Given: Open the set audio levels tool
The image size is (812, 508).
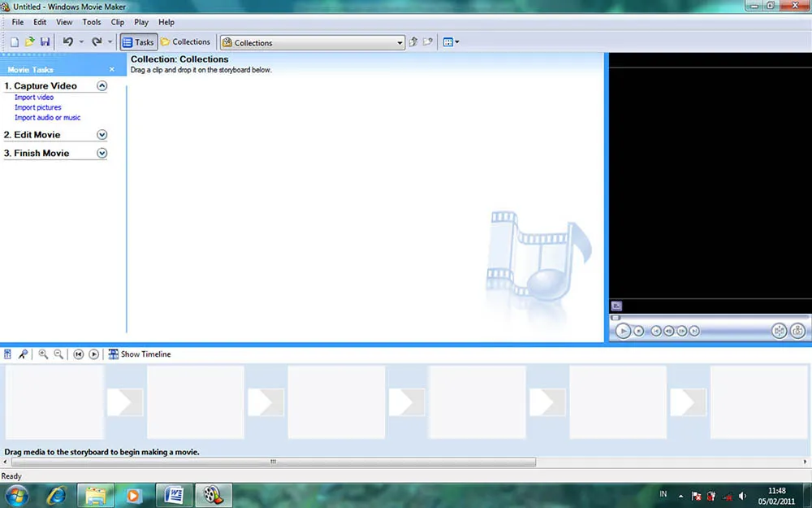Looking at the screenshot, I should tap(7, 354).
